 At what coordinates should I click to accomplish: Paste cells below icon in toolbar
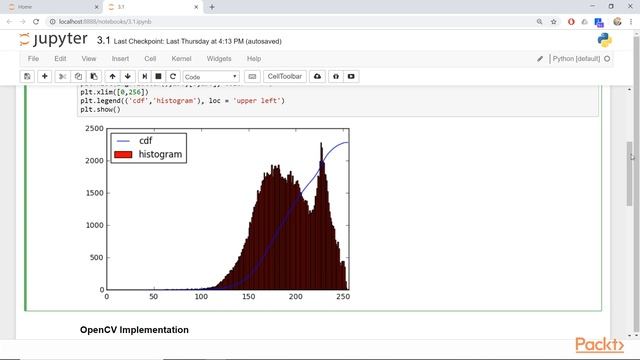coord(94,76)
